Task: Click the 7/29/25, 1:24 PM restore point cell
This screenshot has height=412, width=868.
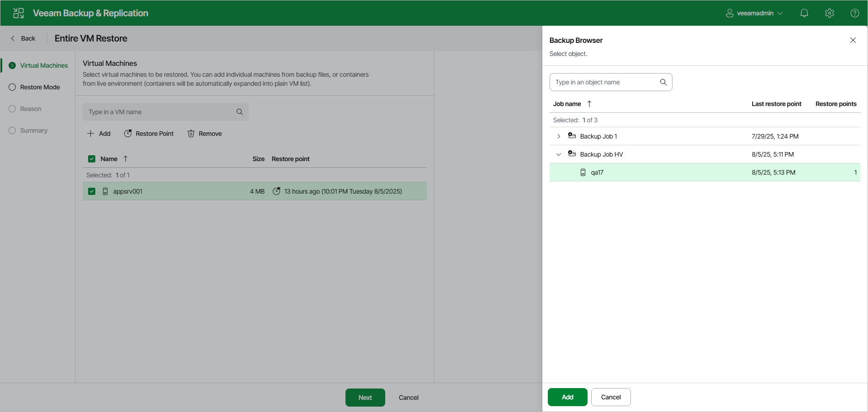Action: point(775,136)
